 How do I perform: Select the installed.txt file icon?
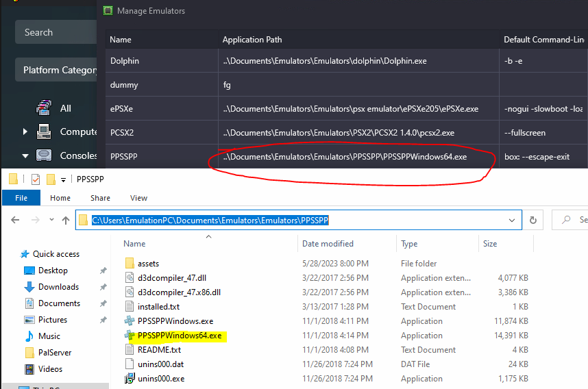130,307
